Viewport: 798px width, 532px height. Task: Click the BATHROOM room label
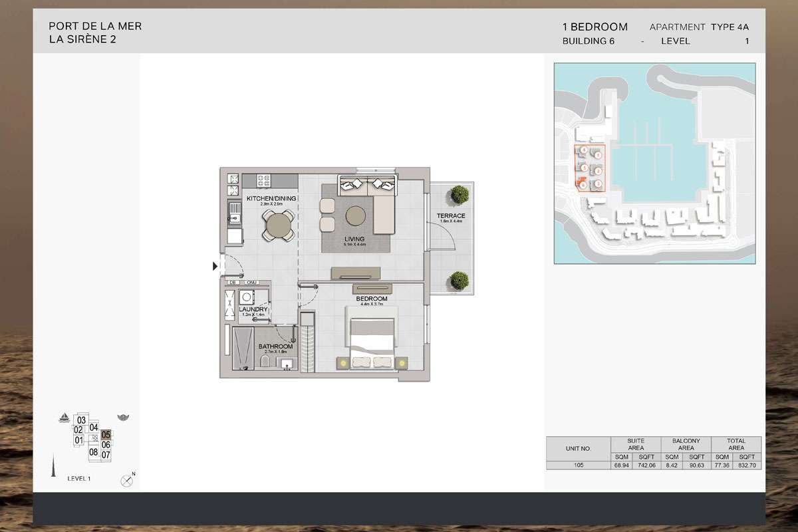tap(275, 346)
